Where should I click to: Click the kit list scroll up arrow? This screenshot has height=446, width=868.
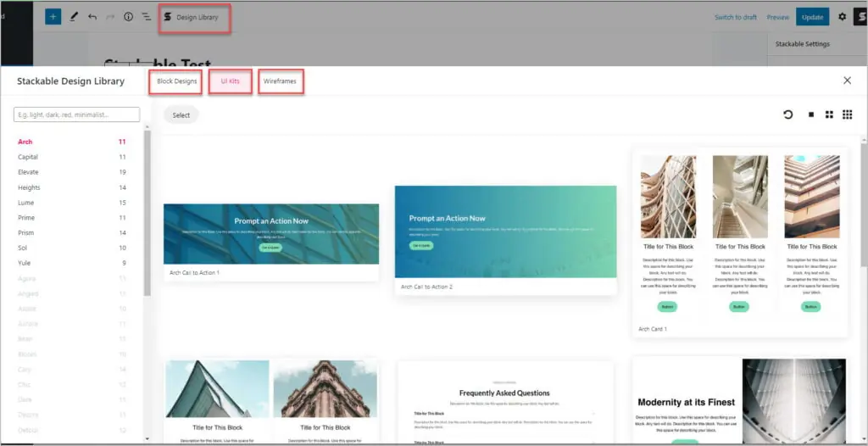point(147,127)
